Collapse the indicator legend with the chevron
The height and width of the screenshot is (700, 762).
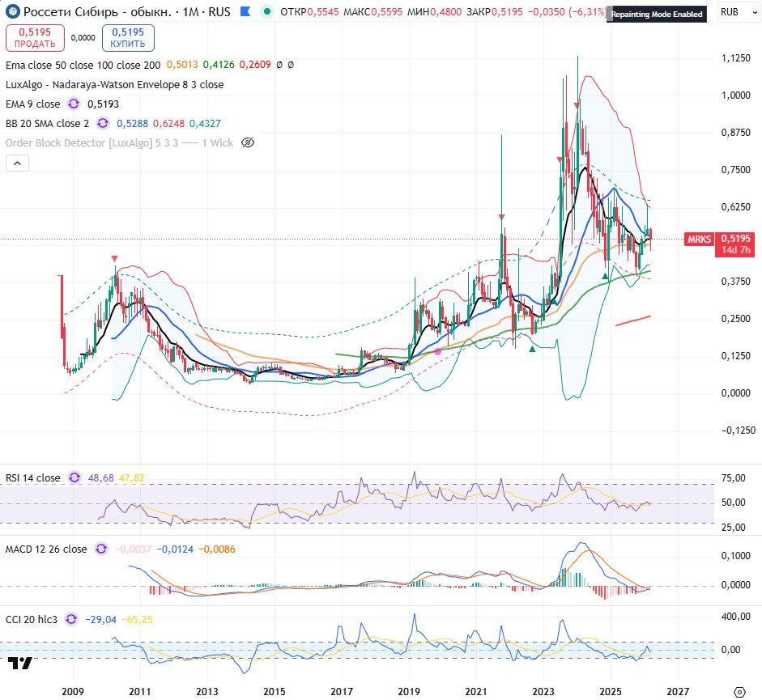(x=17, y=163)
